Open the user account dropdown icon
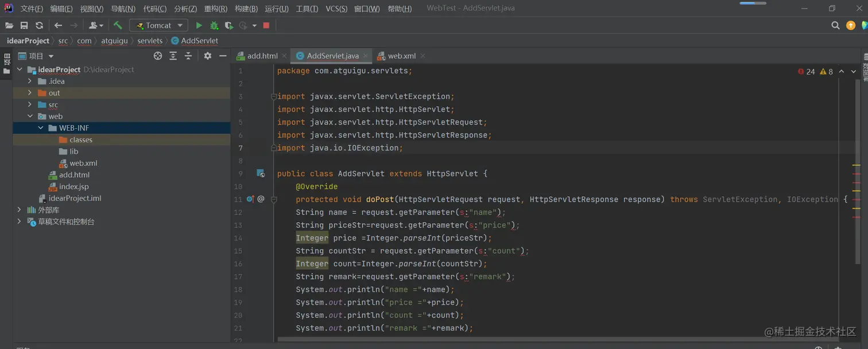The image size is (868, 349). [x=96, y=25]
